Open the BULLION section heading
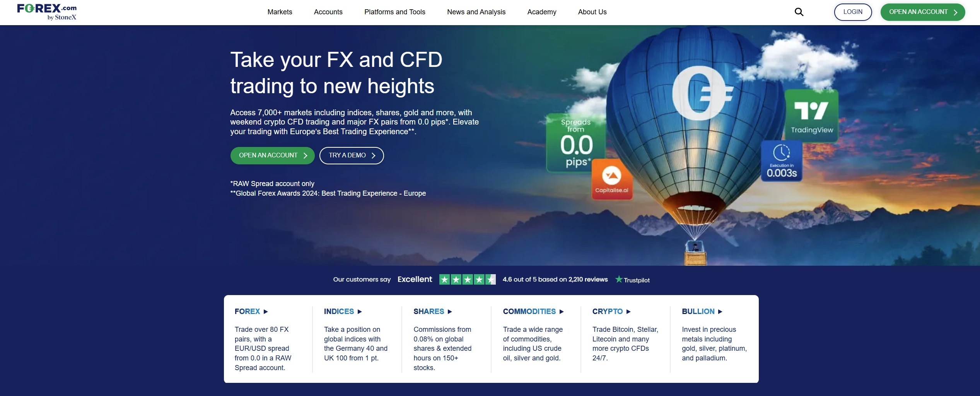Image resolution: width=980 pixels, height=396 pixels. click(x=698, y=311)
